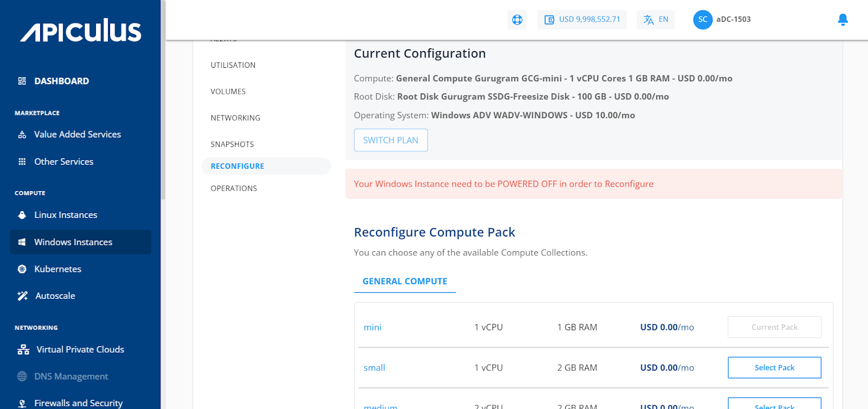Open the notifications bell
868x409 pixels.
pyautogui.click(x=843, y=20)
